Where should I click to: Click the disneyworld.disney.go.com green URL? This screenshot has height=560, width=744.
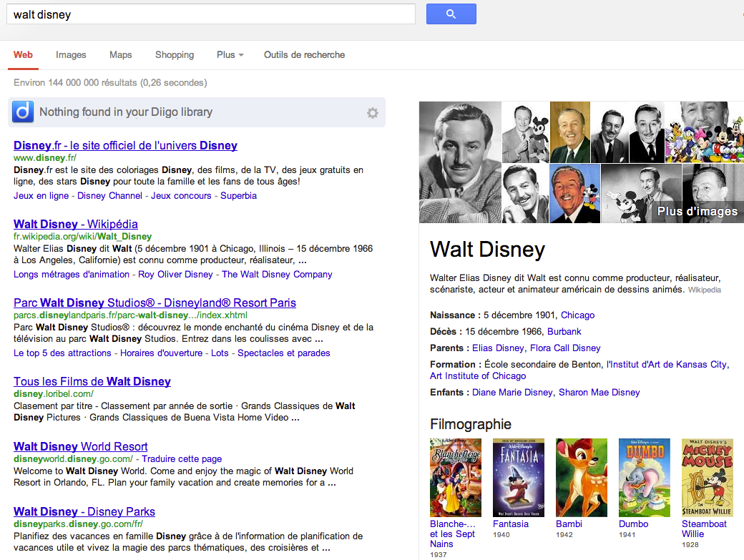pyautogui.click(x=73, y=459)
